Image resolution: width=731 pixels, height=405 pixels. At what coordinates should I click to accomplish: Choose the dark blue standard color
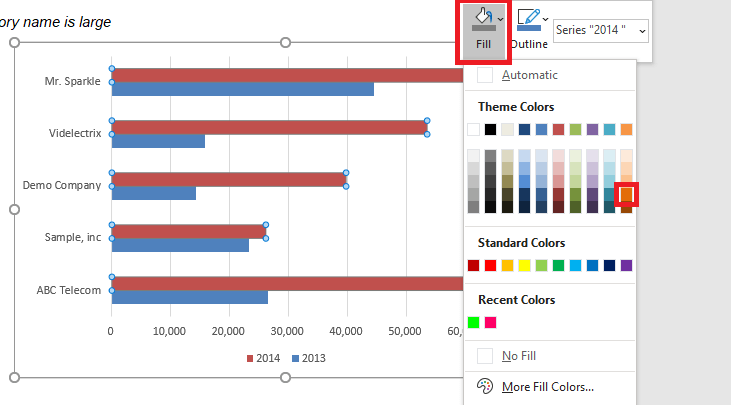[609, 266]
